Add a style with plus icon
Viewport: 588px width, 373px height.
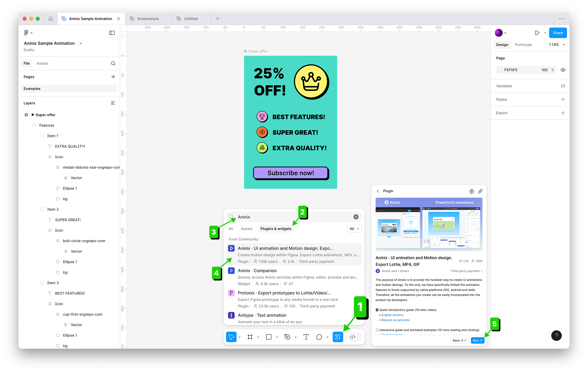click(563, 99)
